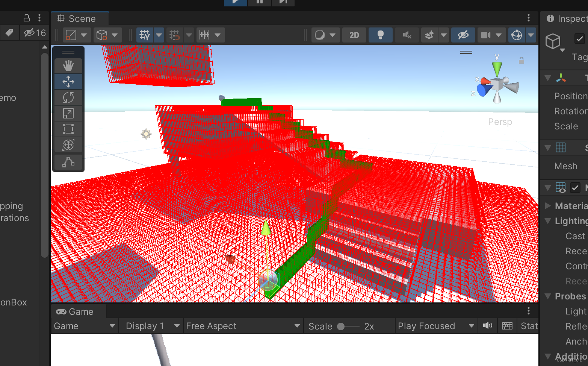Switch to the Scene tab

(x=79, y=18)
